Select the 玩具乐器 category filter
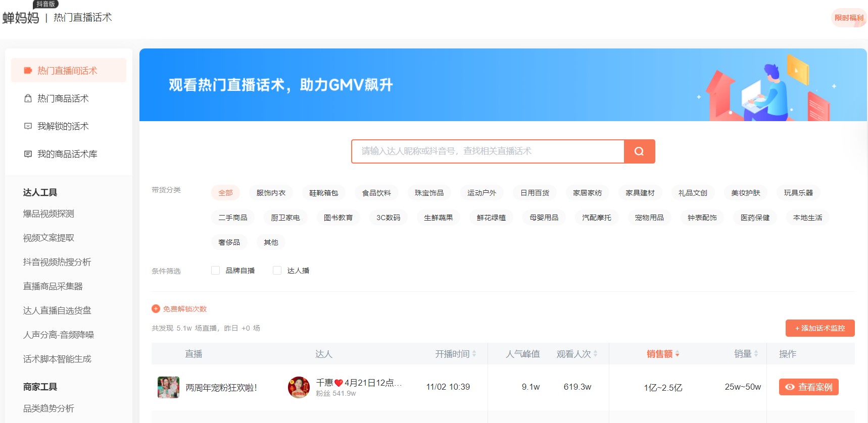This screenshot has height=423, width=868. tap(798, 193)
